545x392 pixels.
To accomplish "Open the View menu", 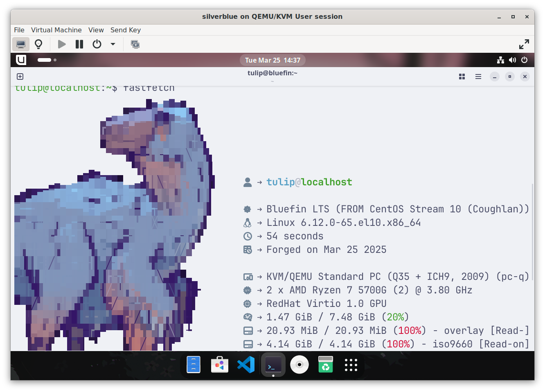I will click(x=96, y=30).
